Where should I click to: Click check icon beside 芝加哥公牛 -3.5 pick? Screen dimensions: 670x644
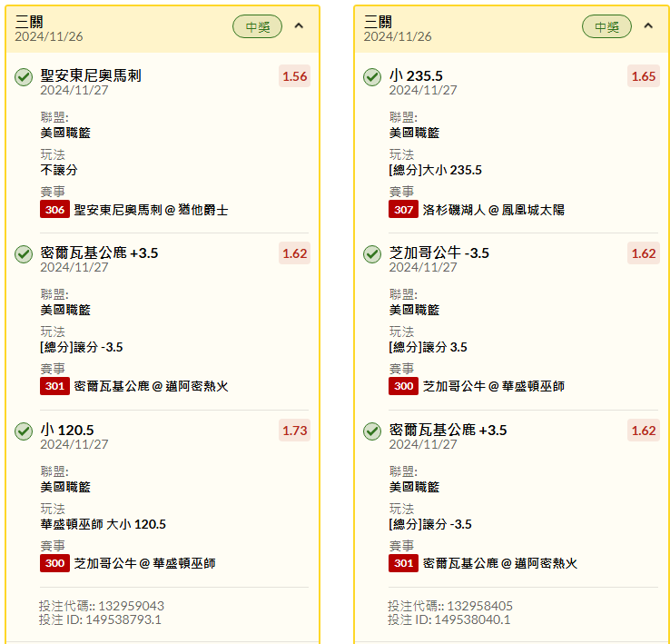coord(372,254)
